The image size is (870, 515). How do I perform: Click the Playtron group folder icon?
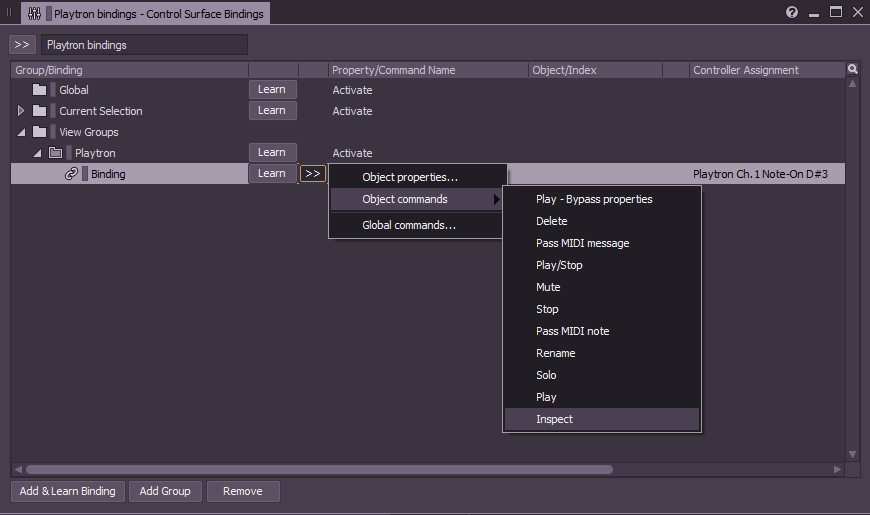click(x=55, y=153)
